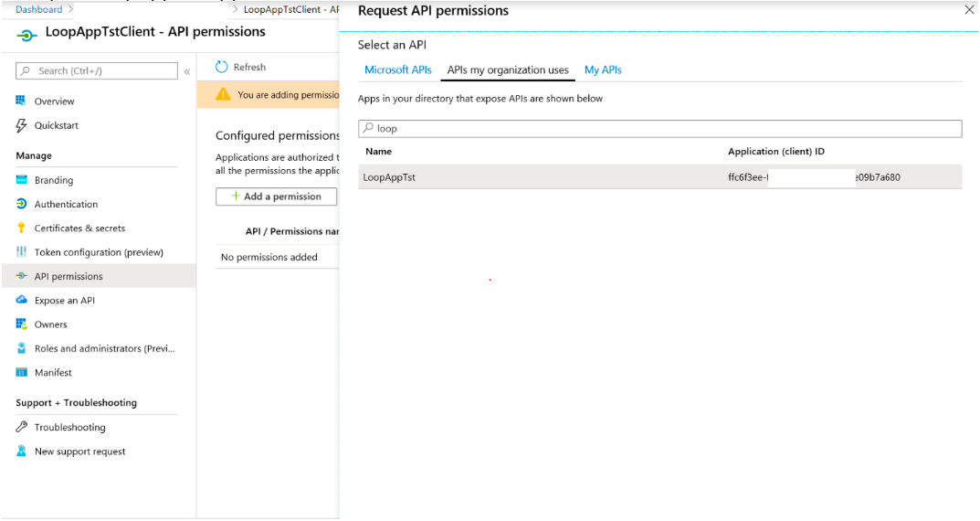Click the Certificates & secrets key icon
980x521 pixels.
point(21,228)
